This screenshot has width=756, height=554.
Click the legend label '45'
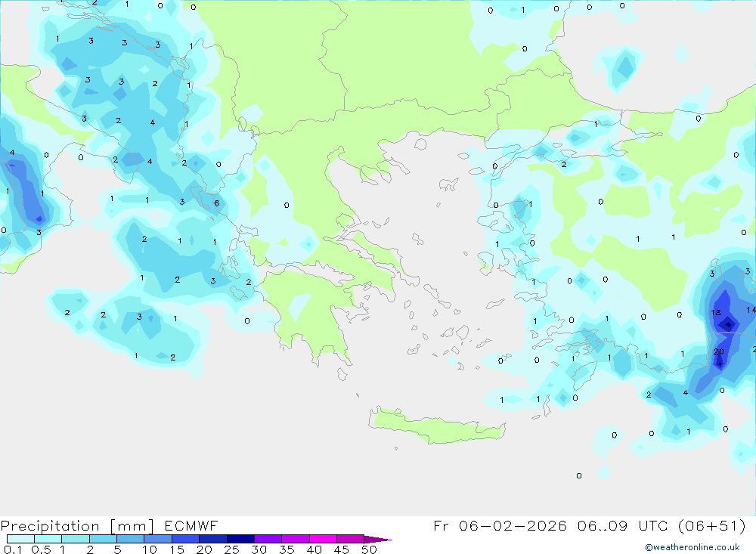[342, 549]
